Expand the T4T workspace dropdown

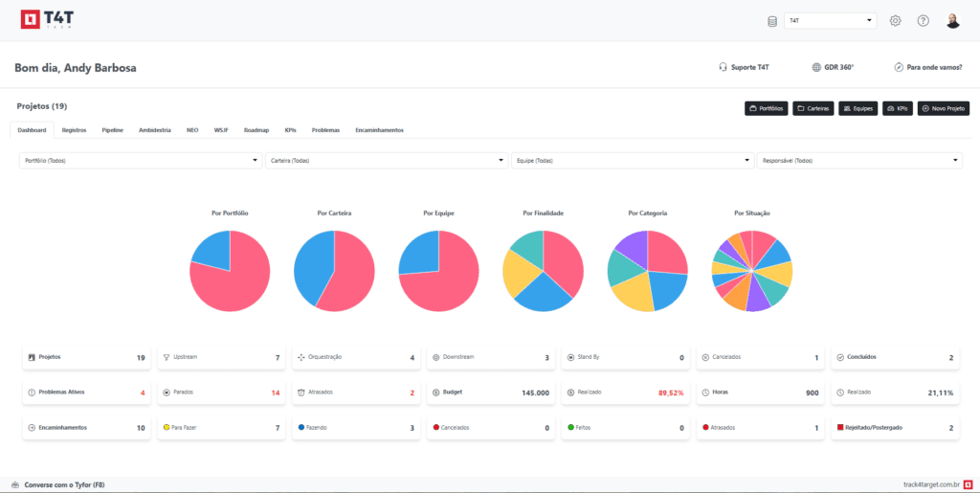(x=830, y=20)
